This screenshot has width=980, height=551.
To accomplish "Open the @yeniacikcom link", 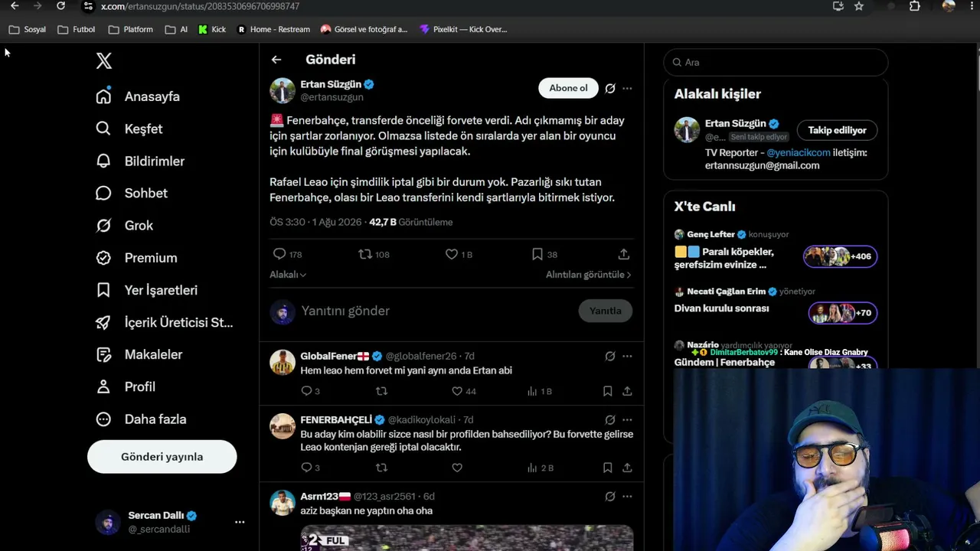I will point(799,152).
